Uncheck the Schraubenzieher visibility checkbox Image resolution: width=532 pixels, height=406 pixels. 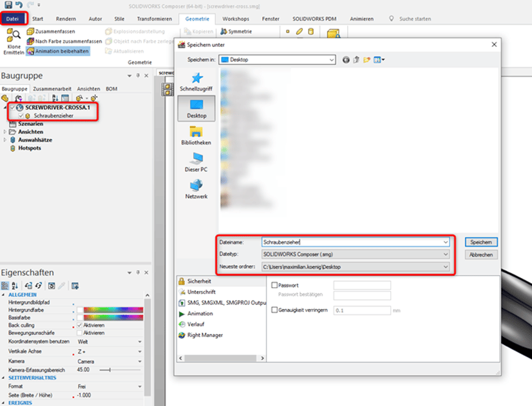pyautogui.click(x=21, y=115)
